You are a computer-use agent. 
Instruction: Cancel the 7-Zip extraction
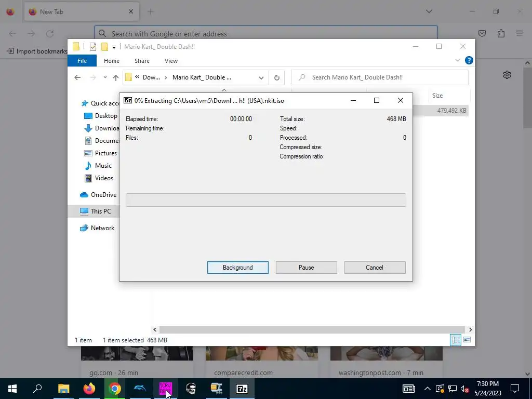[x=375, y=268]
